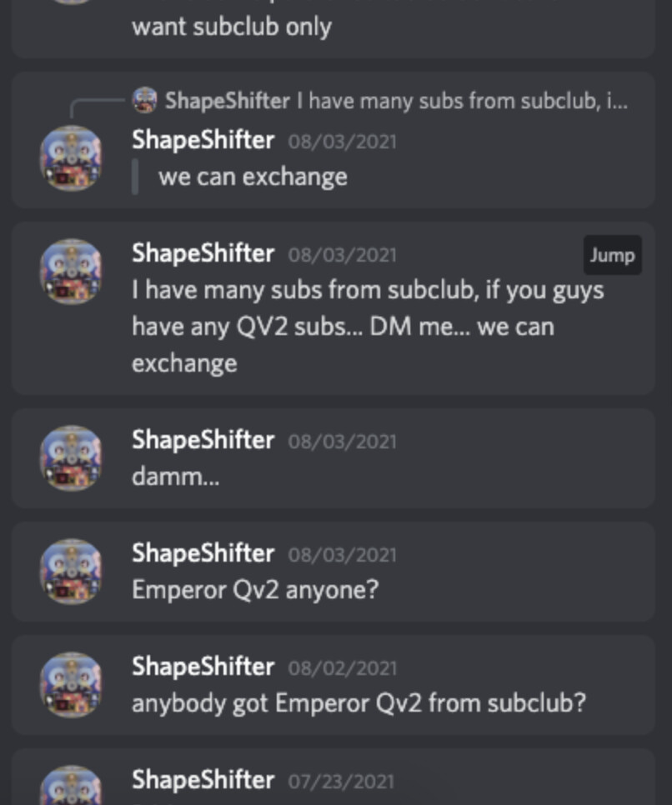This screenshot has width=672, height=805.
Task: Click the ShapeShifter name on the 08/02/2021 message
Action: click(x=203, y=667)
